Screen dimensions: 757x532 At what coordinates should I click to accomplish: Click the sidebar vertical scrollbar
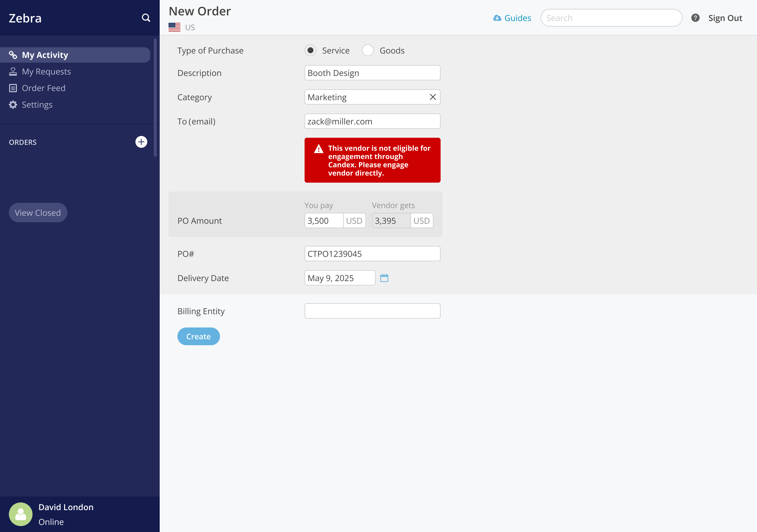[155, 97]
